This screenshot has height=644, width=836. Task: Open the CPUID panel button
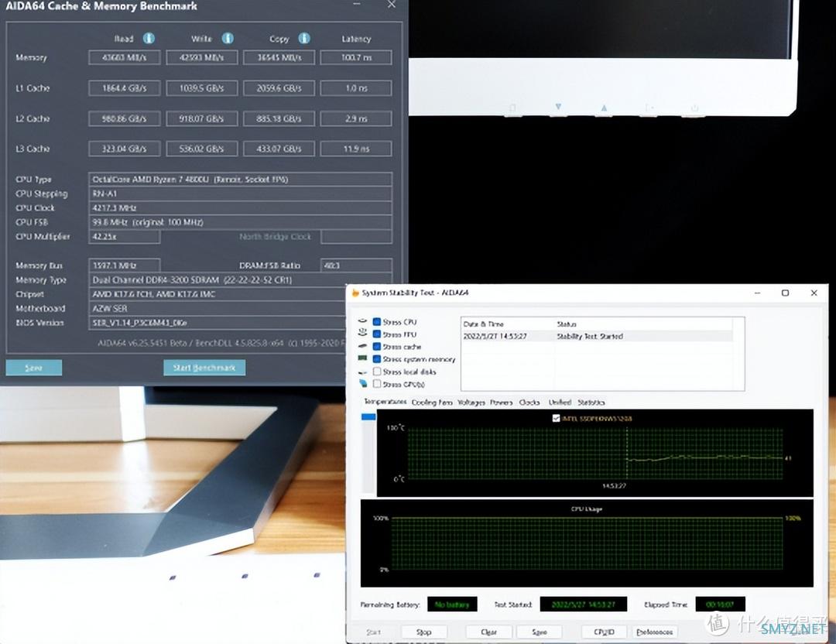pyautogui.click(x=604, y=632)
